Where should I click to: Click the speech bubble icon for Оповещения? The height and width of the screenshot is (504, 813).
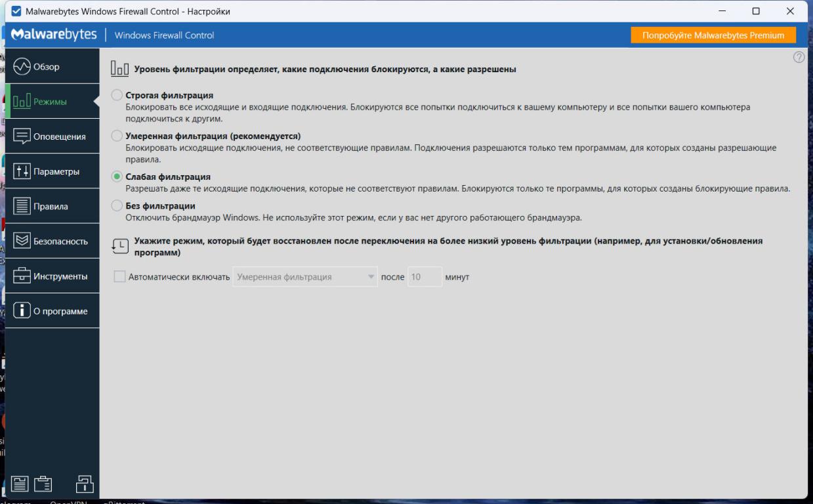[22, 136]
